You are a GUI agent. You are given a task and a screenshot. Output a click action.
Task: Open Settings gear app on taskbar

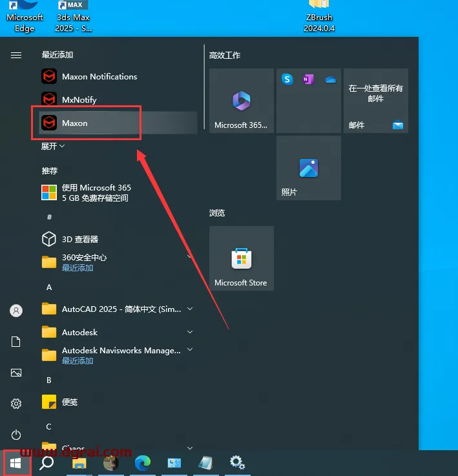click(x=237, y=463)
